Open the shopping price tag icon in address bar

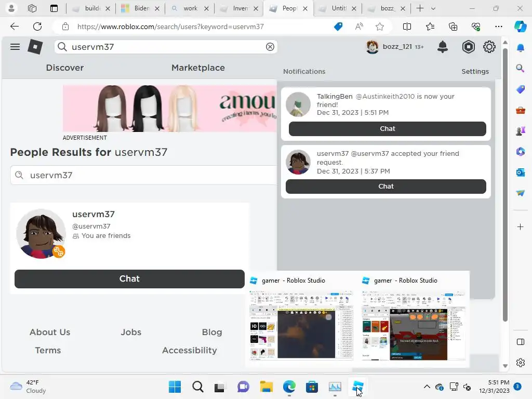tap(338, 26)
